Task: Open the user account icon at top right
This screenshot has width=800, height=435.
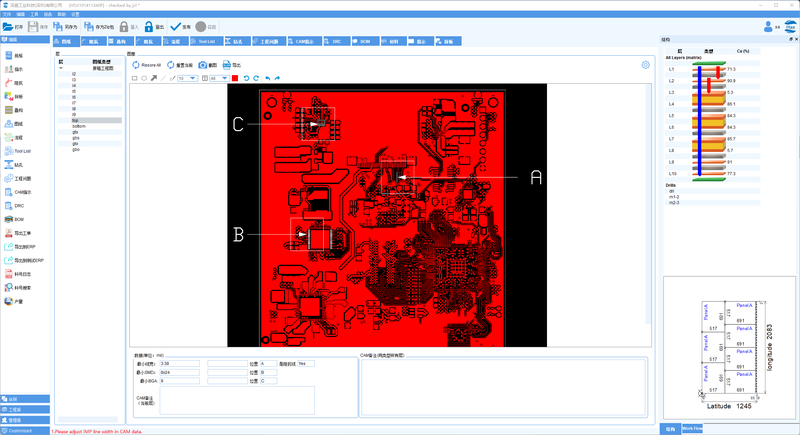Action: (x=768, y=27)
